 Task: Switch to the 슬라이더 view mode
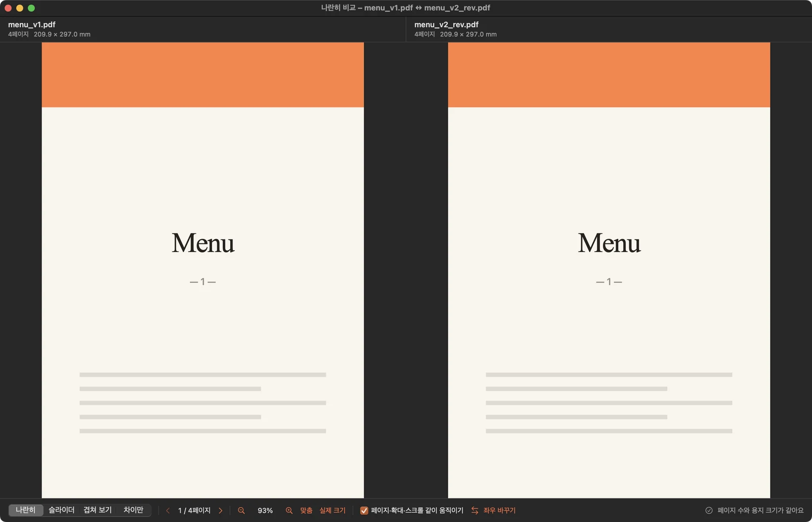tap(61, 510)
